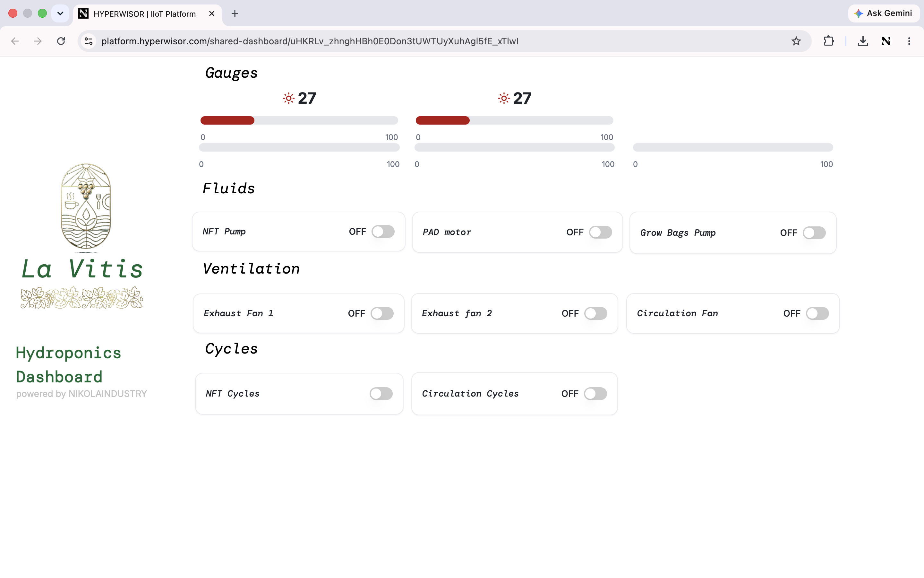Screen dimensions: 924x578
Task: Click the lower empty gauge bar under second gauge
Action: point(515,147)
